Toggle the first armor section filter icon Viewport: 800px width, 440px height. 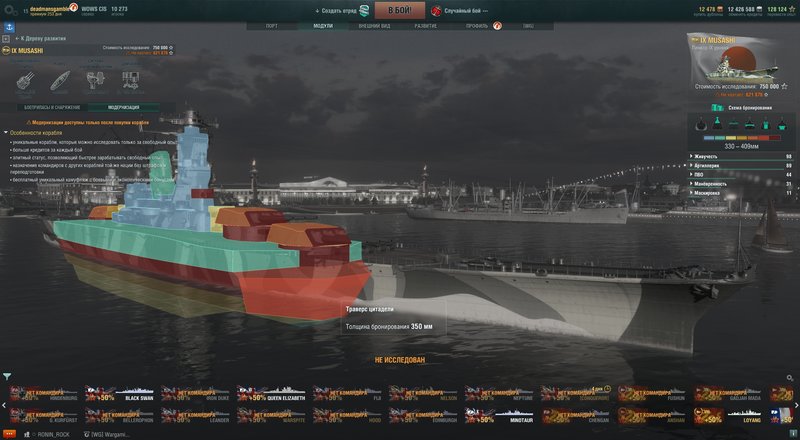click(701, 124)
